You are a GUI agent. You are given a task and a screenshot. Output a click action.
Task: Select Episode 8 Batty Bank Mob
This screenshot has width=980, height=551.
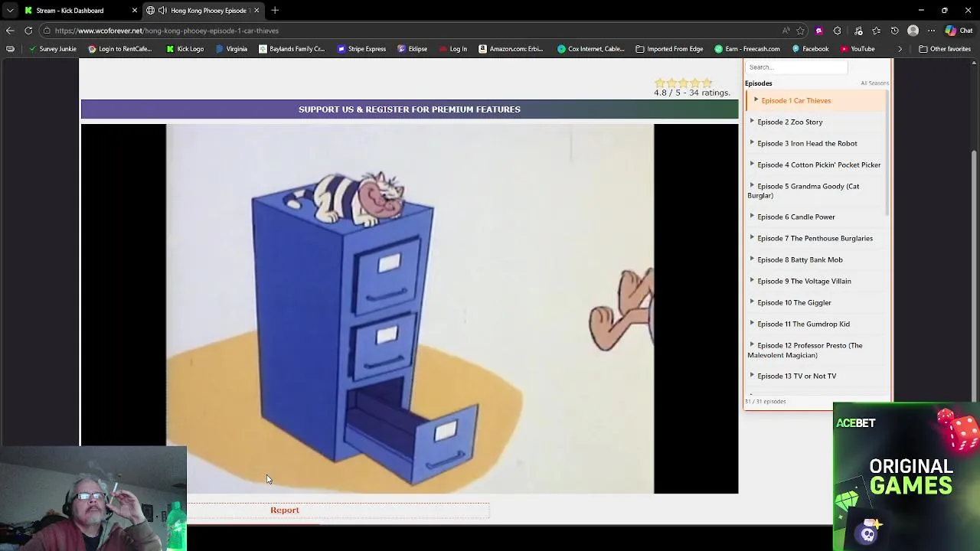pyautogui.click(x=815, y=259)
